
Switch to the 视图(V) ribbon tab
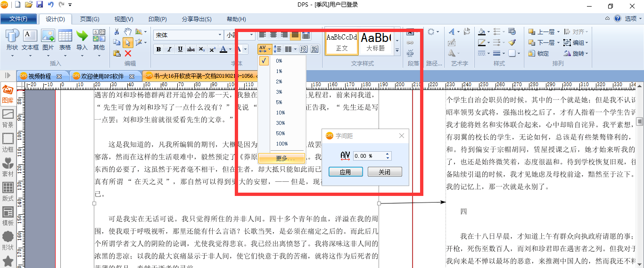(124, 19)
